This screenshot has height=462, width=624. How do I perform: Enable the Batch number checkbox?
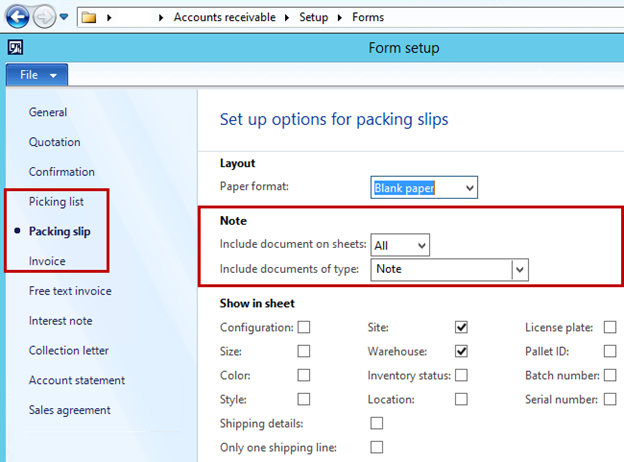click(x=610, y=375)
